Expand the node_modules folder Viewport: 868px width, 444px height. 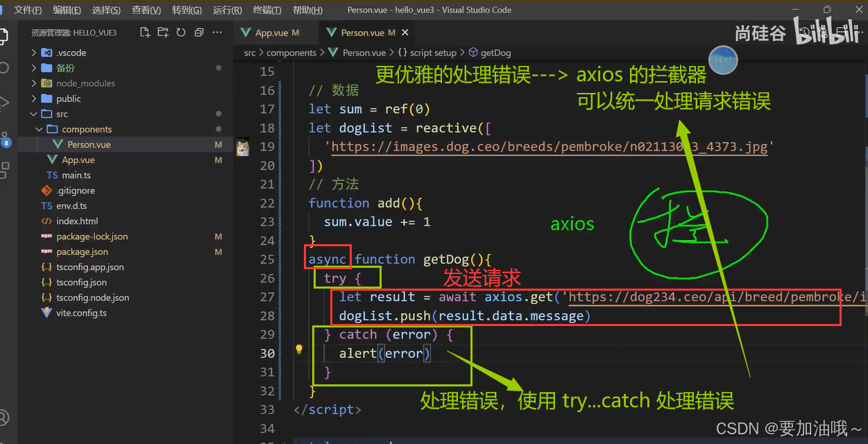(x=33, y=83)
